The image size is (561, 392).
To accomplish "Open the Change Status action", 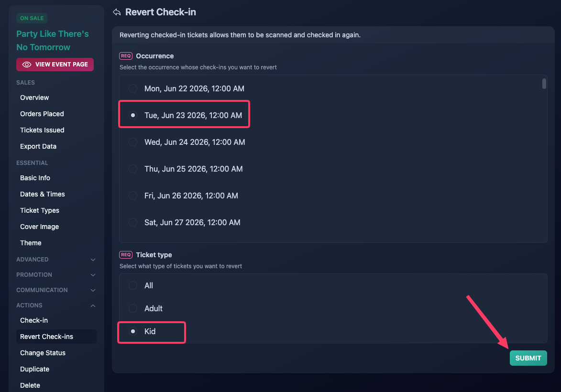I will pos(43,353).
